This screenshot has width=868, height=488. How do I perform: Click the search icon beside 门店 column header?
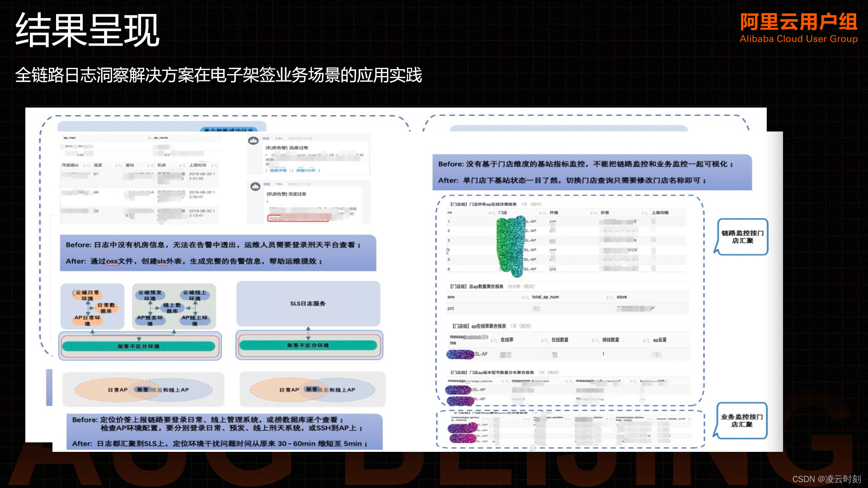(544, 213)
